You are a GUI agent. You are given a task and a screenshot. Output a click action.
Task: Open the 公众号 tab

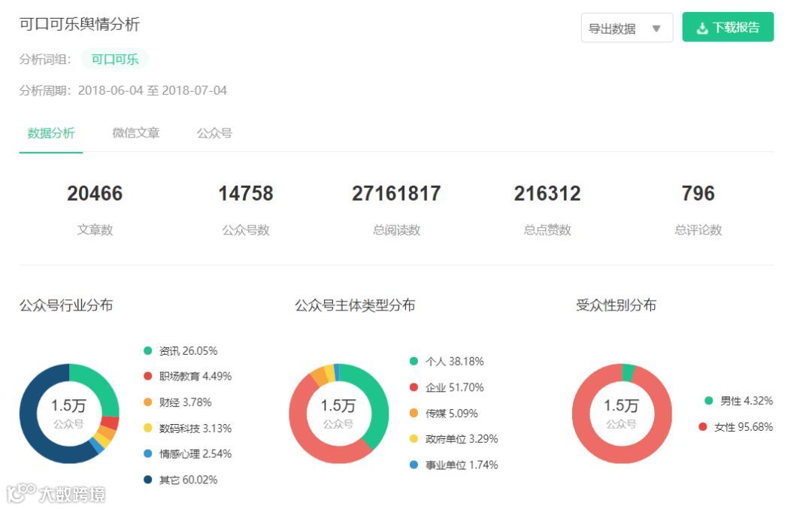click(x=214, y=133)
